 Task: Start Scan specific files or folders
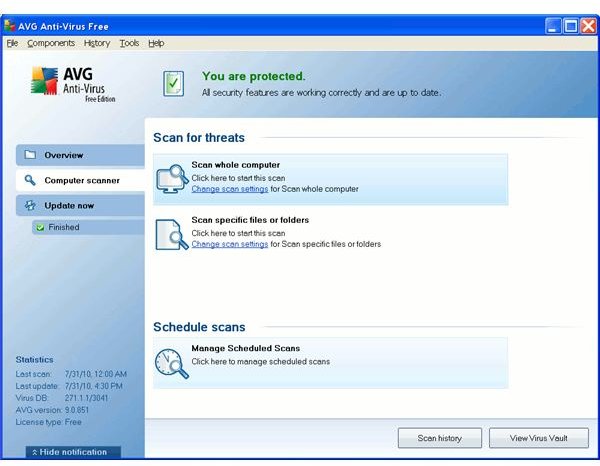pyautogui.click(x=331, y=234)
